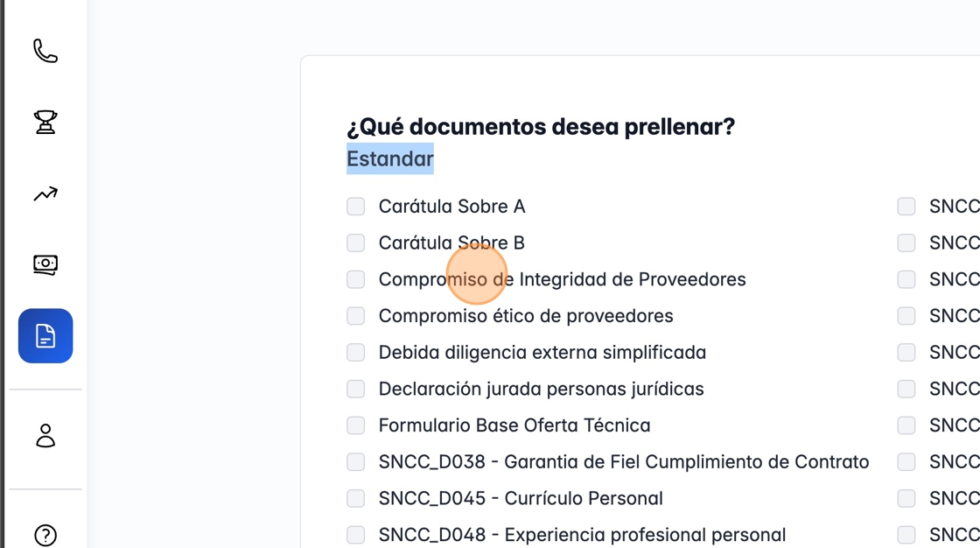Check the Carátula Sobre A checkbox

pyautogui.click(x=355, y=207)
